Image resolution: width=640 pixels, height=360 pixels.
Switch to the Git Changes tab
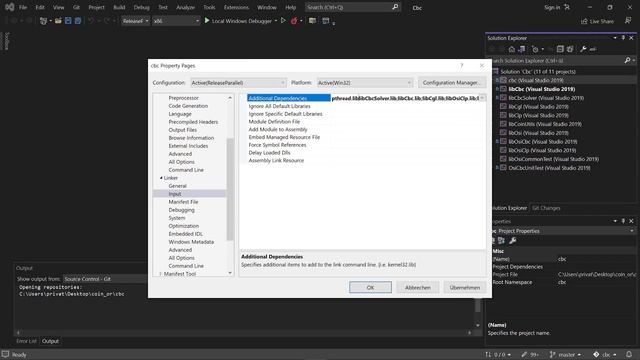(546, 208)
